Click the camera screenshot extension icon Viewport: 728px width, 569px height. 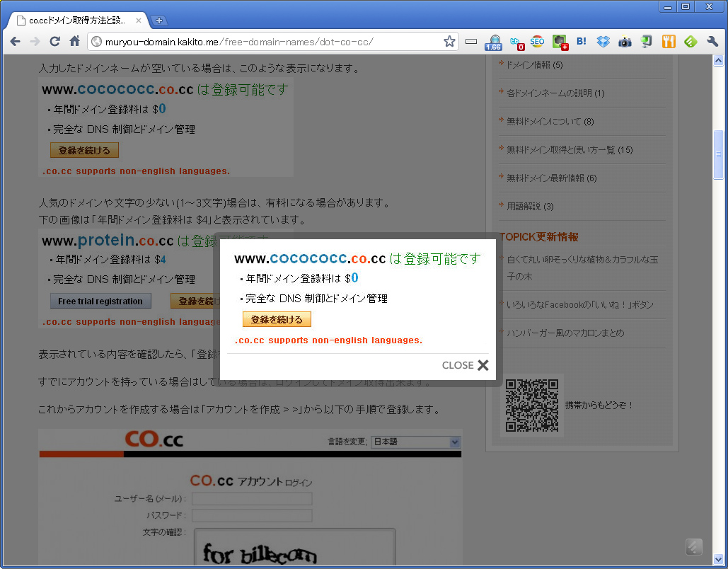(x=625, y=42)
